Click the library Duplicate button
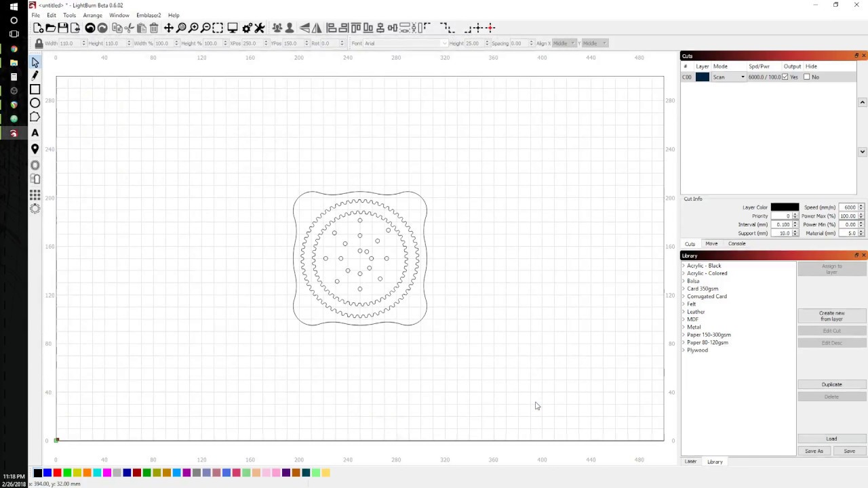Image resolution: width=868 pixels, height=488 pixels. [831, 384]
